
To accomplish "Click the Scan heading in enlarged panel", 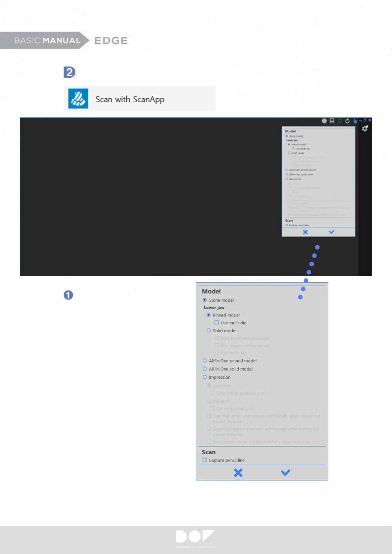I will (x=209, y=452).
